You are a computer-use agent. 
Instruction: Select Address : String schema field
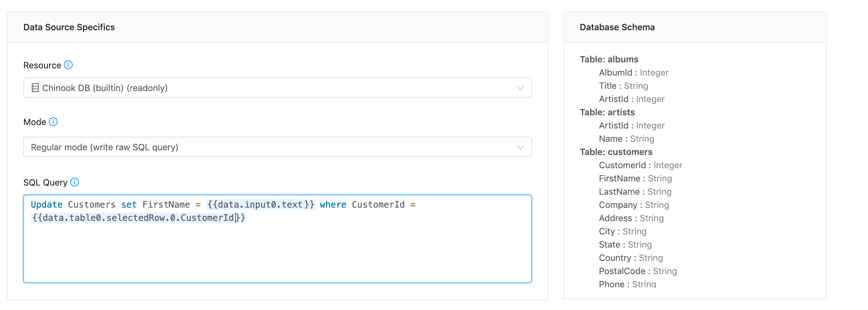pyautogui.click(x=631, y=218)
